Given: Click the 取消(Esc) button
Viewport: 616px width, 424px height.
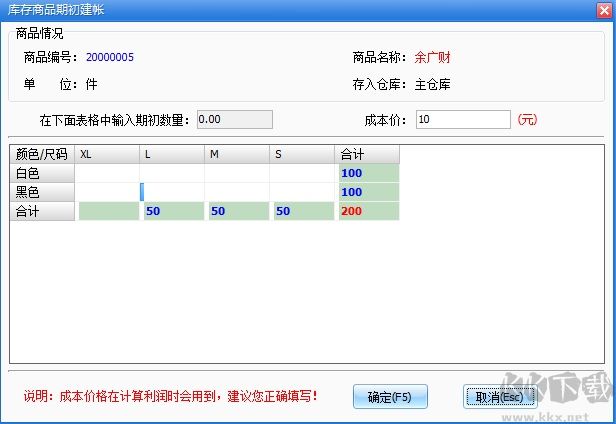Looking at the screenshot, I should click(500, 396).
